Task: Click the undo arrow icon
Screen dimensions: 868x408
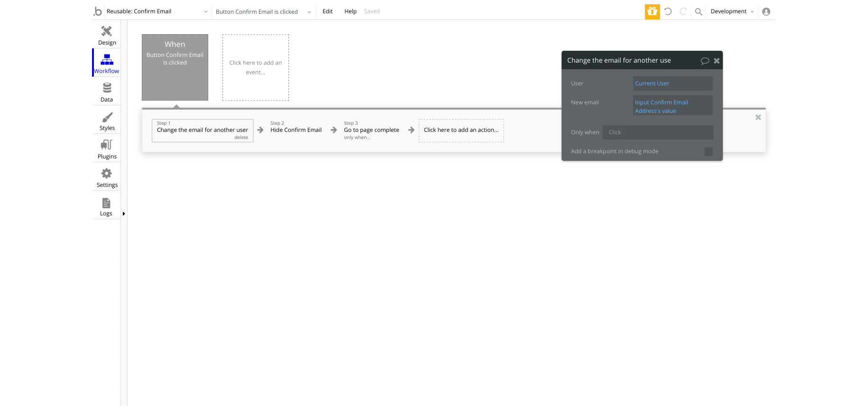Action: (x=668, y=11)
